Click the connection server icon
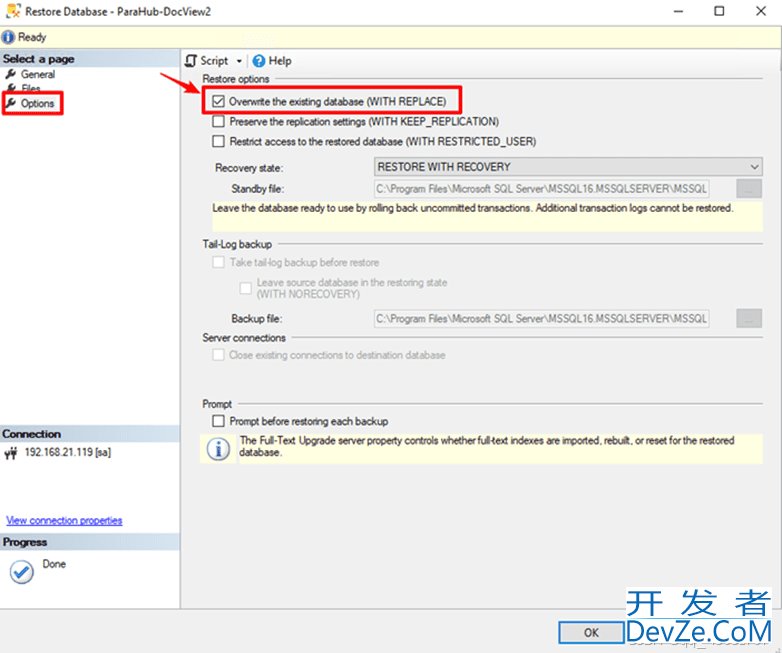Viewport: 782px width, 653px height. (10, 453)
